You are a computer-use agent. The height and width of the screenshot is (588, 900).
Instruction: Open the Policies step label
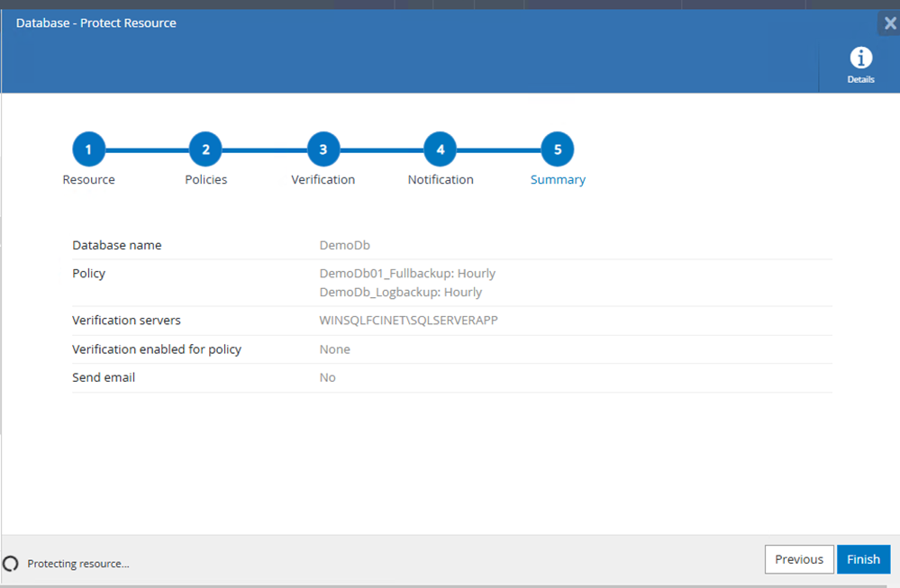click(205, 179)
